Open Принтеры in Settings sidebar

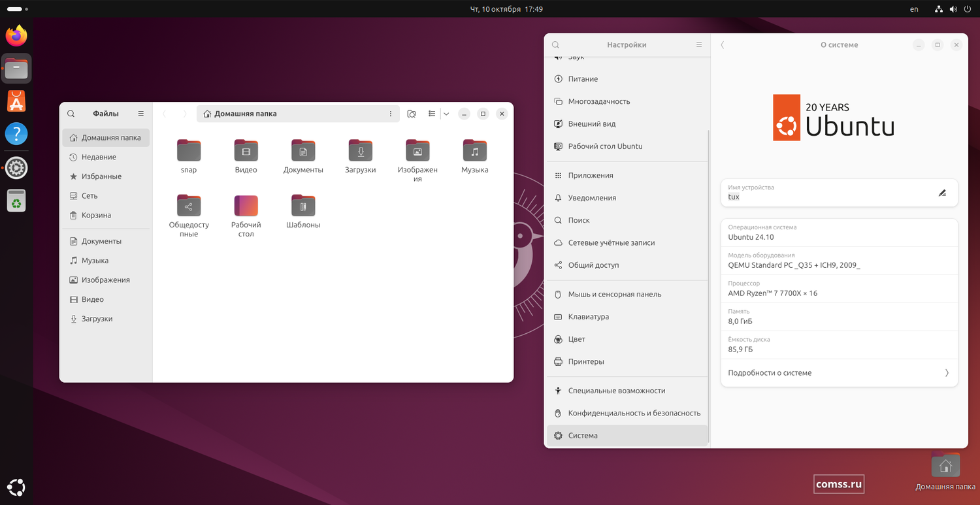(x=627, y=362)
